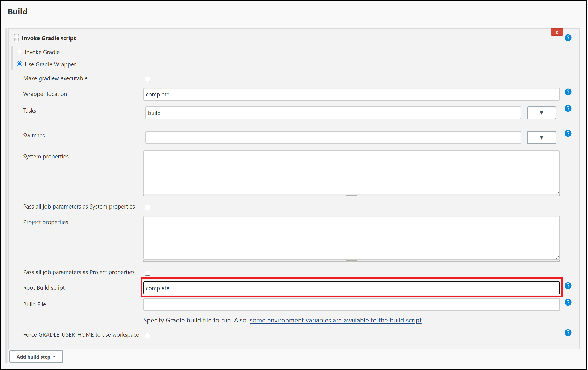Grab the Invoke Gradle script drag handle
This screenshot has height=370, width=588.
[x=16, y=38]
